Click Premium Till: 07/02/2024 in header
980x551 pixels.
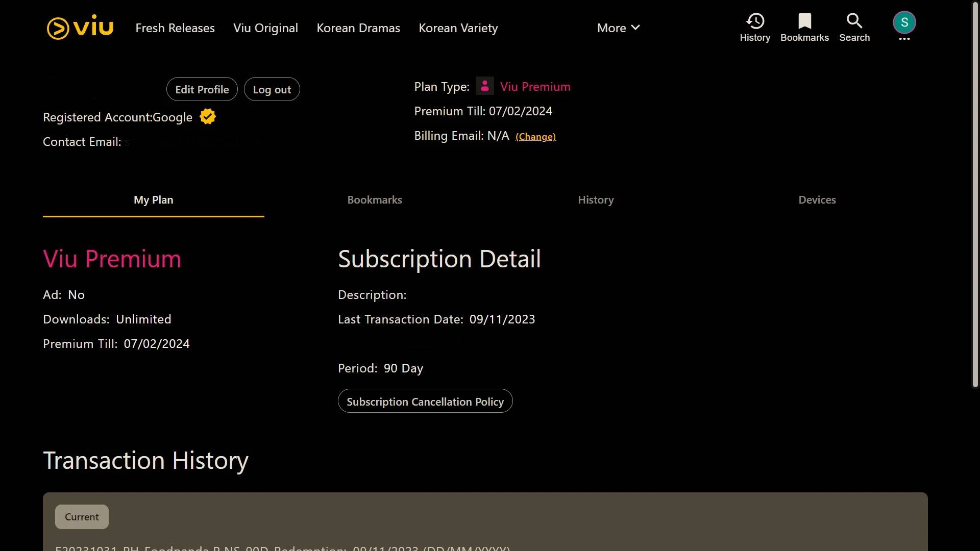tap(483, 111)
